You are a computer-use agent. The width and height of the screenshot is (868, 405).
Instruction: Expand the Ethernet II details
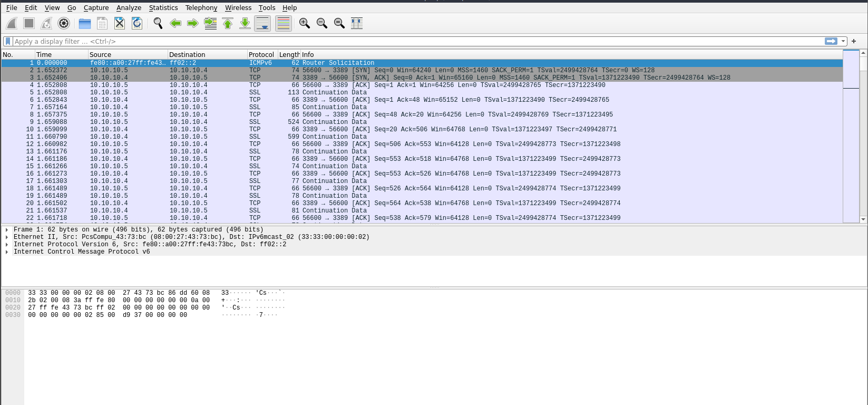coord(7,237)
